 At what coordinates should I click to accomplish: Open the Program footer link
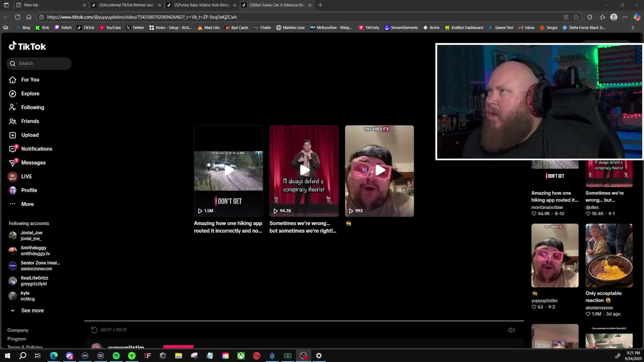[17, 339]
